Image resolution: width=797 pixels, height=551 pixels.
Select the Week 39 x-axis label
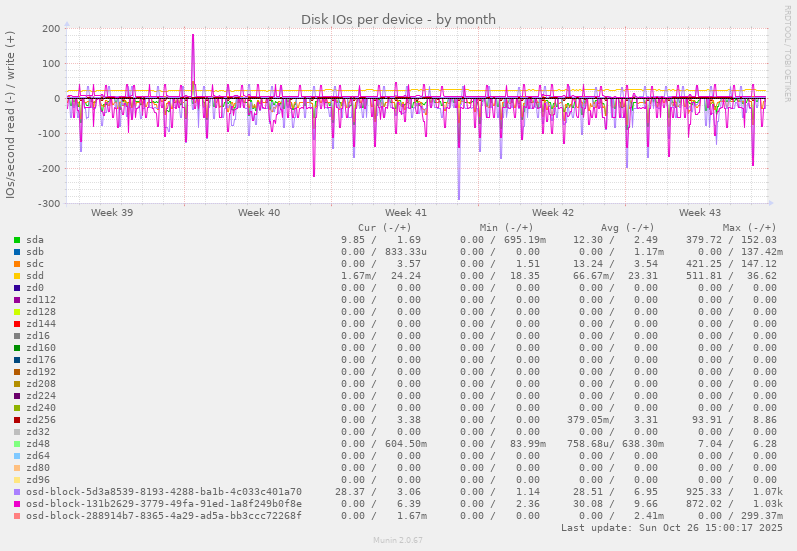112,213
